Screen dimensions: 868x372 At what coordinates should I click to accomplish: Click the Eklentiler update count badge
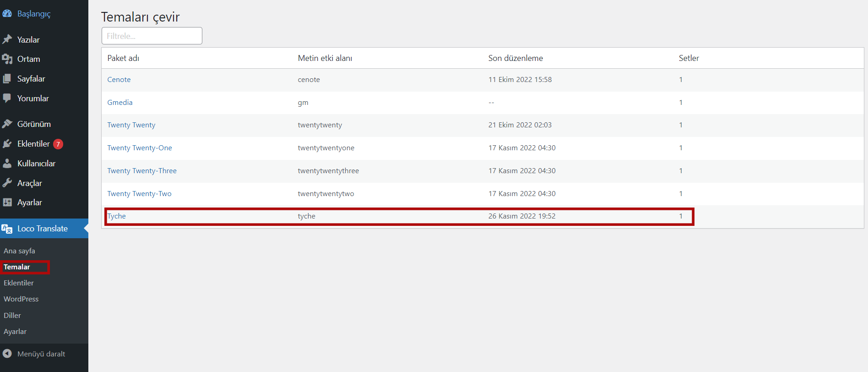coord(58,144)
